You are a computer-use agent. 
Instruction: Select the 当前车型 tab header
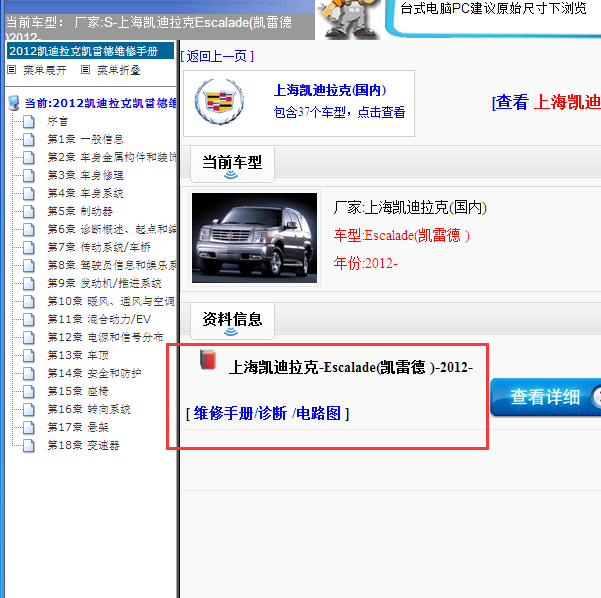point(232,164)
